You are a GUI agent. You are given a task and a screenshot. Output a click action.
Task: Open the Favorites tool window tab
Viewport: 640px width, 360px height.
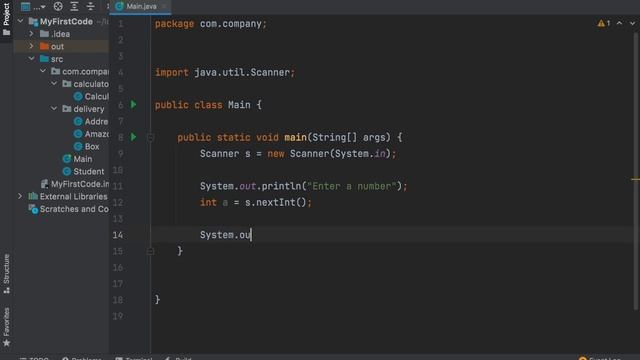coord(6,327)
